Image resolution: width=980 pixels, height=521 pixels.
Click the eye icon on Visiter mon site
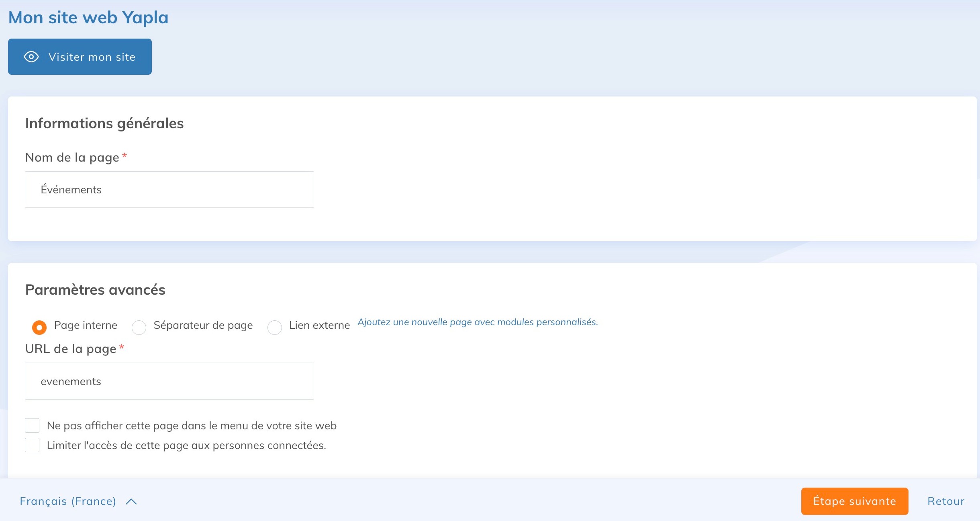point(31,57)
